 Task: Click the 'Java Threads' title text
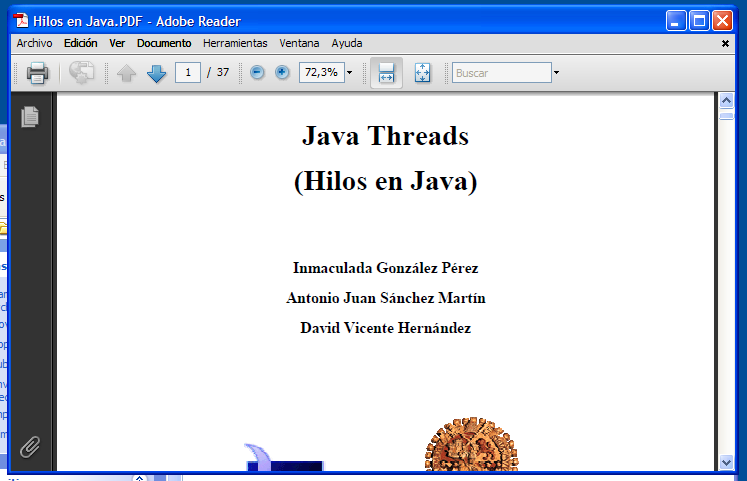(x=385, y=136)
